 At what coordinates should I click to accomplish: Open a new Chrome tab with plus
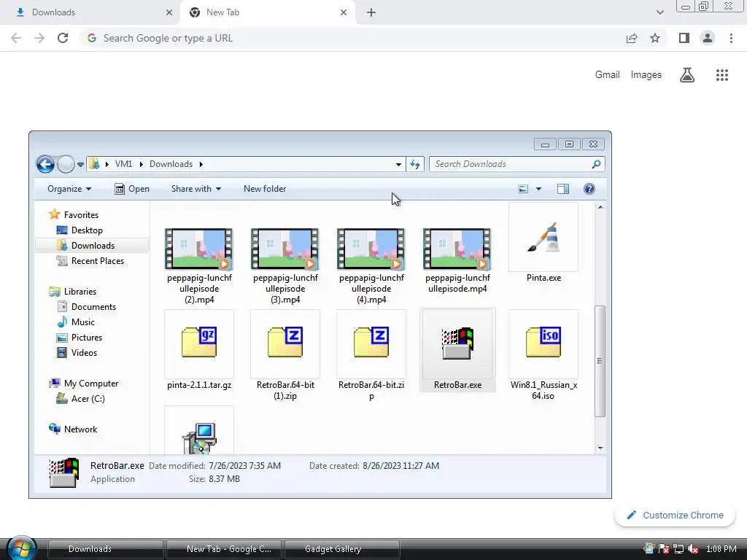[x=371, y=12]
